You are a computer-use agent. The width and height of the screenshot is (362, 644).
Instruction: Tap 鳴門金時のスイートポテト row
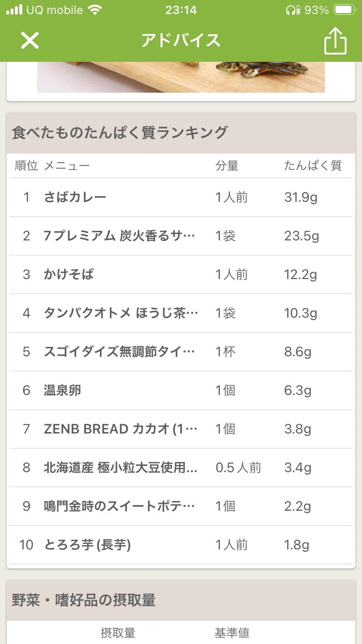181,506
